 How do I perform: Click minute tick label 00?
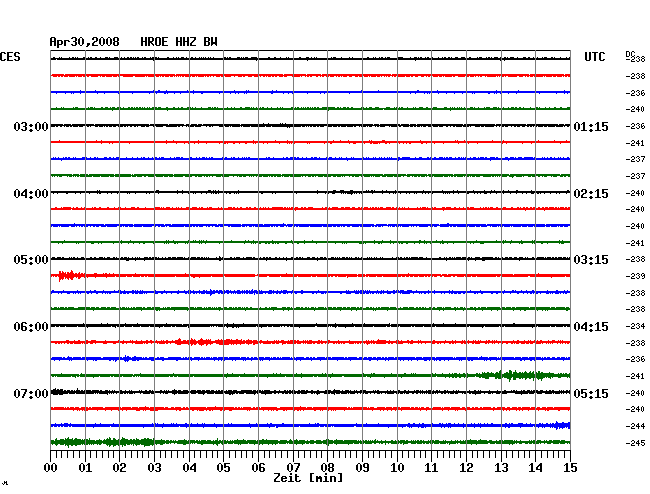coord(51,468)
